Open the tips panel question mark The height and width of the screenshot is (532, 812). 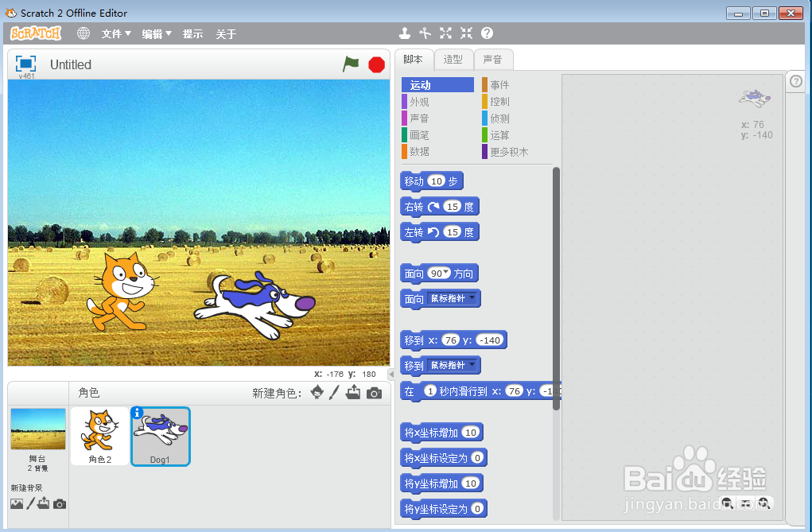point(796,81)
